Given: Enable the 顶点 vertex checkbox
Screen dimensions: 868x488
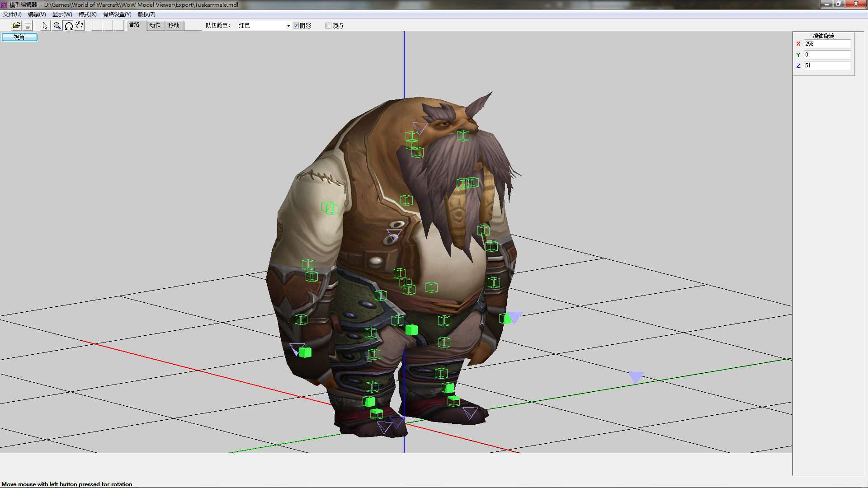Looking at the screenshot, I should click(328, 26).
